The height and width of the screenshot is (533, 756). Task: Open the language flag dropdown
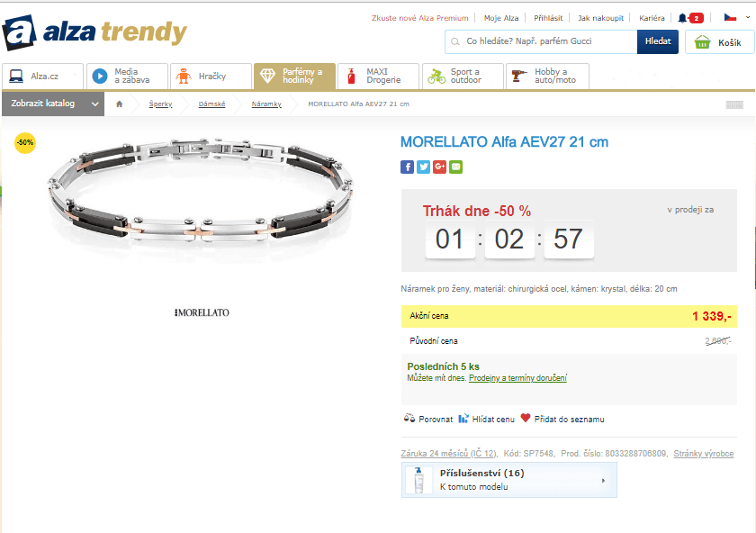pos(737,17)
